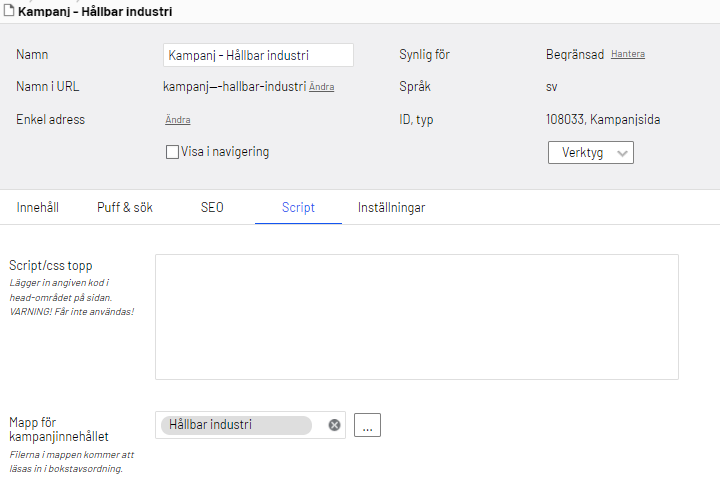
Task: Click the kampanj—-hallbar-industri URL slug text
Action: coord(234,87)
